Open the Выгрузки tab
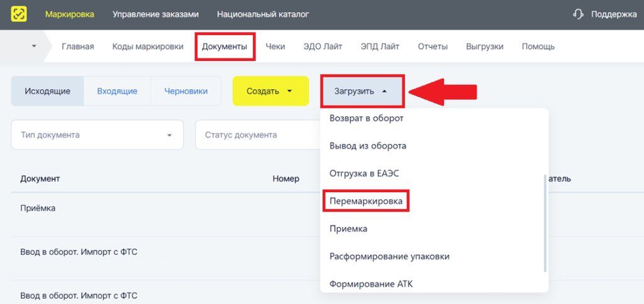 [485, 46]
